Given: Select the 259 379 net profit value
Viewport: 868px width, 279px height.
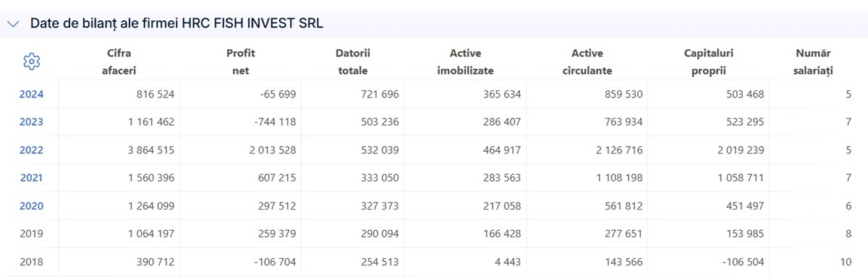Looking at the screenshot, I should (x=277, y=234).
